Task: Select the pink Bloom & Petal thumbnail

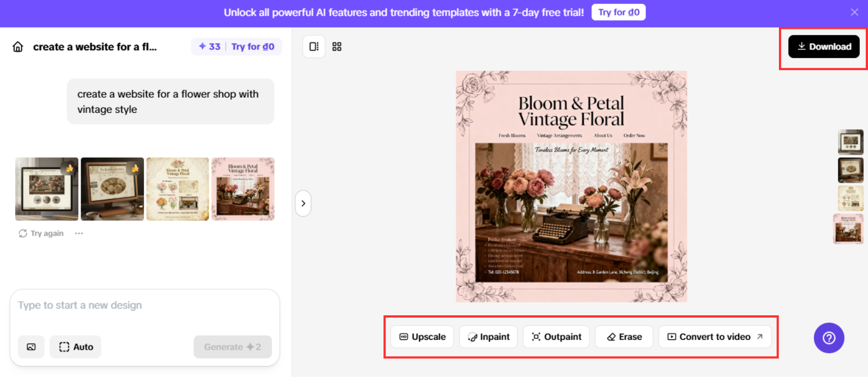Action: (x=243, y=189)
